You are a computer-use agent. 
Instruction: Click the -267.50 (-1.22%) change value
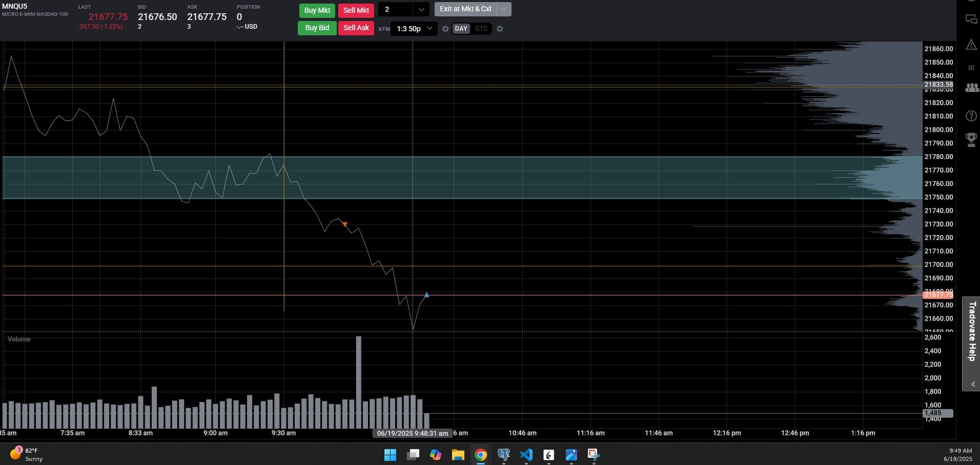pos(100,27)
